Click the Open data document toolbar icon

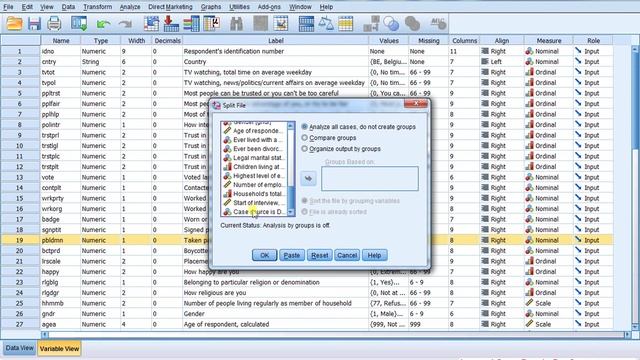tap(14, 24)
